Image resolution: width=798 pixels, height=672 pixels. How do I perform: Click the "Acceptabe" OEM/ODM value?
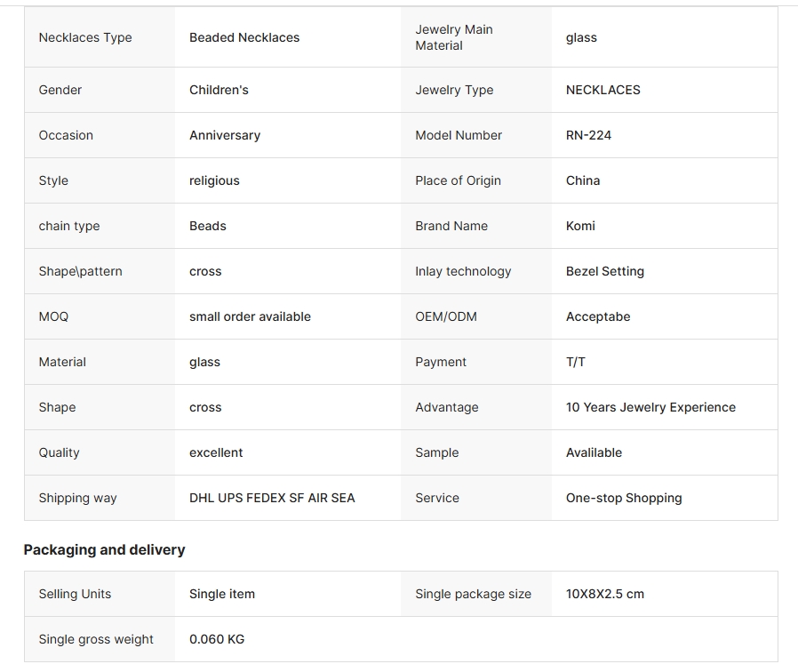coord(598,316)
